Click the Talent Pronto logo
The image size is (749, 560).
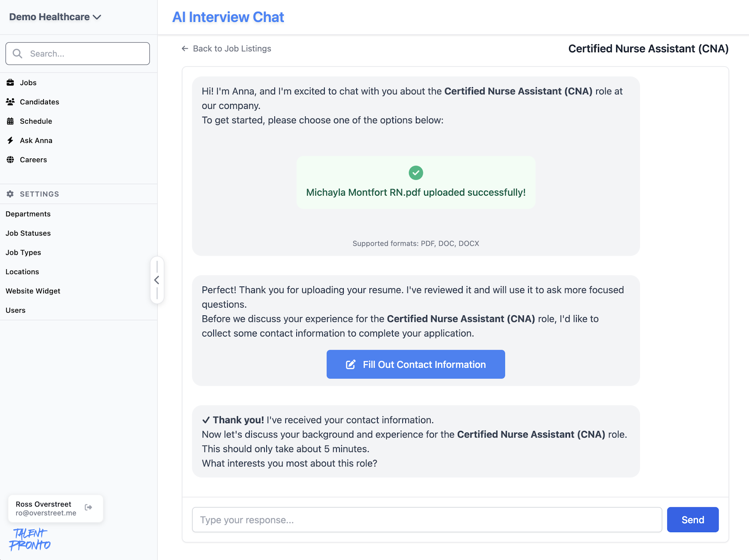point(30,540)
